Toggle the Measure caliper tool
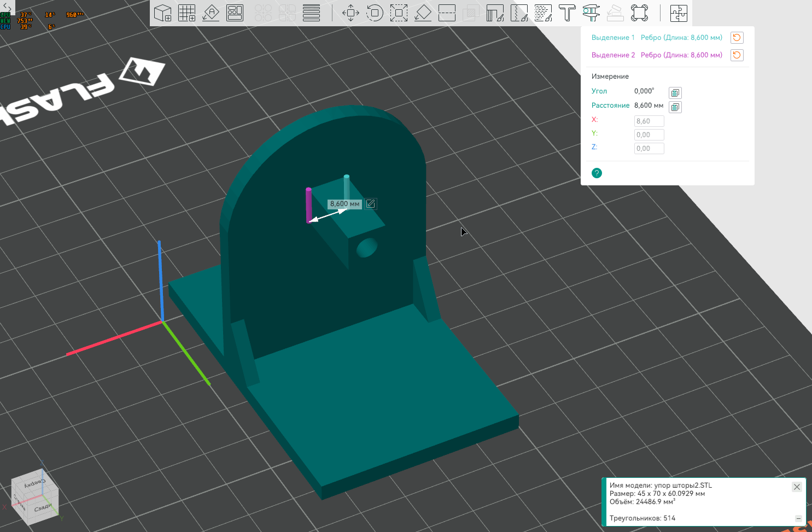Viewport: 812px width, 532px height. pos(591,13)
